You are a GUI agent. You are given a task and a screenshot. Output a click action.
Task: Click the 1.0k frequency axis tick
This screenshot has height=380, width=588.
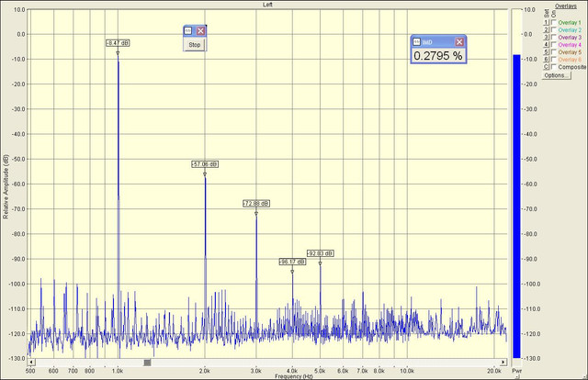pos(118,371)
